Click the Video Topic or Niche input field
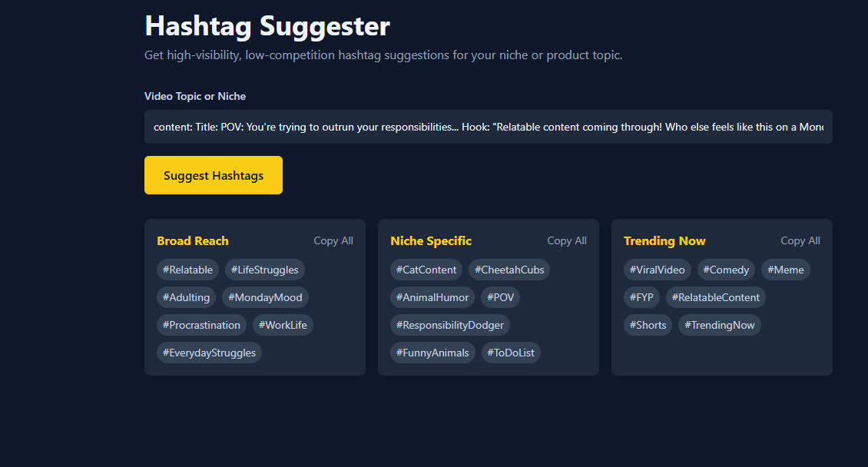 [x=488, y=127]
